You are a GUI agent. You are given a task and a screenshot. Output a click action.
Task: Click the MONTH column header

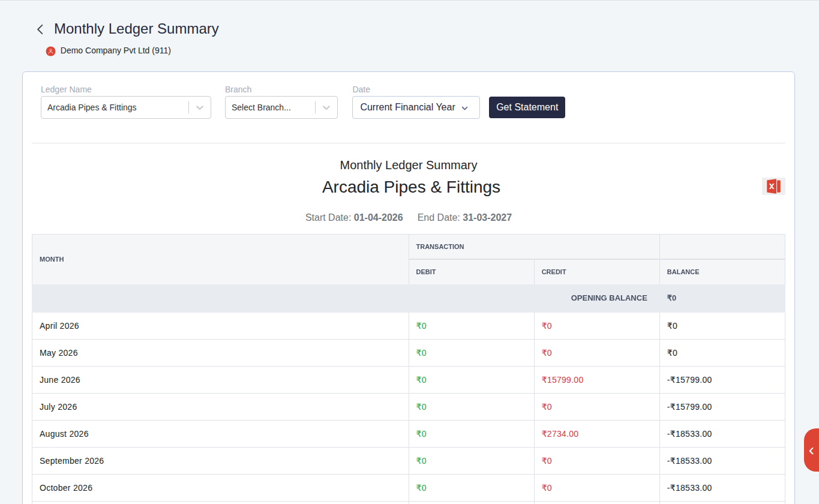220,259
